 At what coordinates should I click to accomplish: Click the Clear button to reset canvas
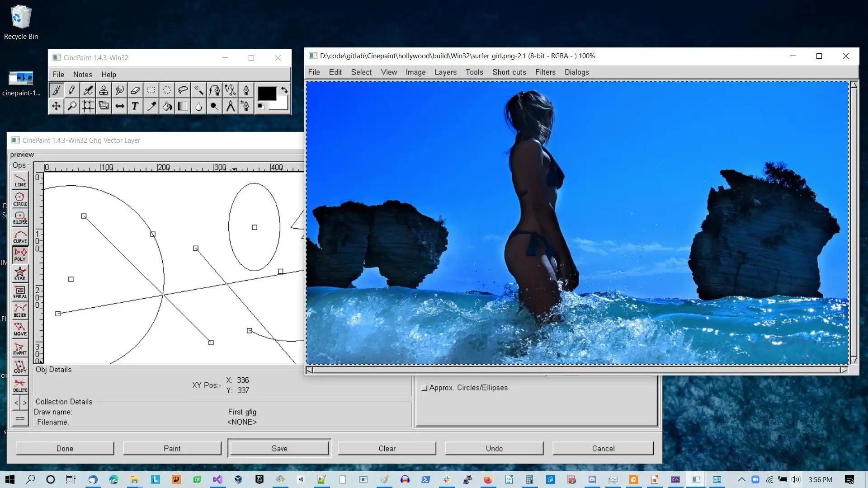pyautogui.click(x=387, y=448)
